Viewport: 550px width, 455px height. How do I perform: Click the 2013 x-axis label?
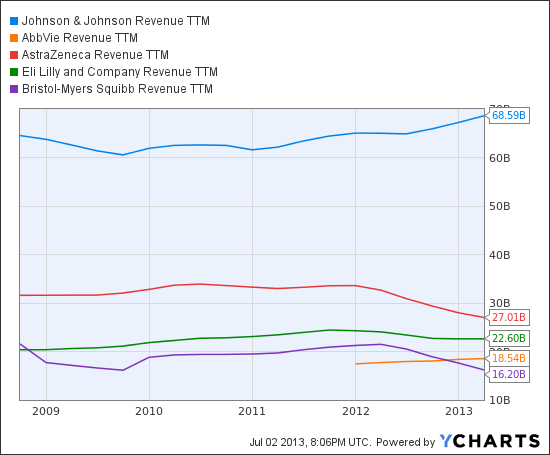coord(459,411)
